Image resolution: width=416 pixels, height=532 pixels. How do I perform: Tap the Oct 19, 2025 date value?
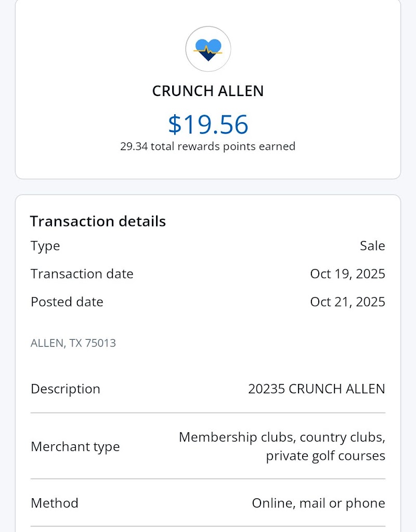pos(347,274)
